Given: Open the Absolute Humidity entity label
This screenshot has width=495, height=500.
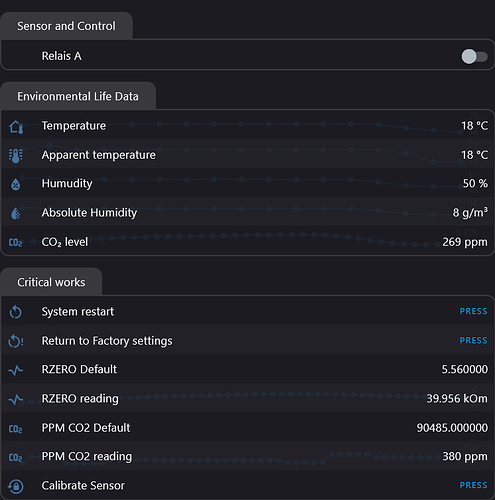Looking at the screenshot, I should pyautogui.click(x=89, y=213).
